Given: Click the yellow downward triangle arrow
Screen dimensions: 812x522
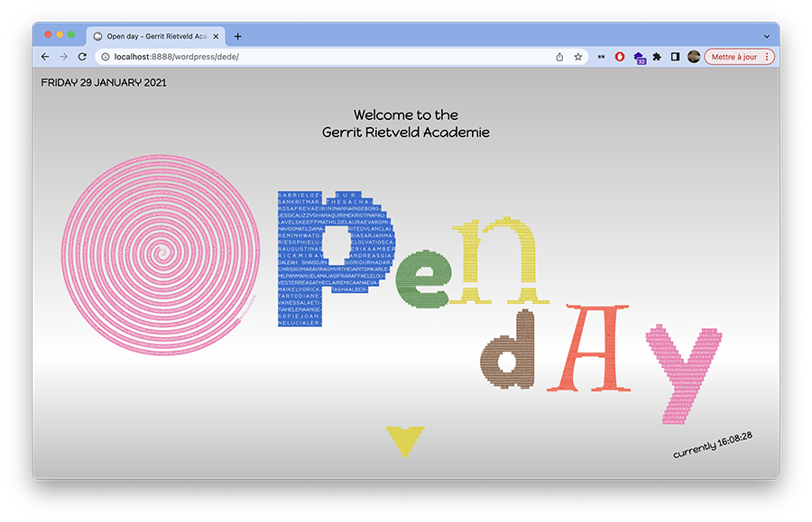Looking at the screenshot, I should click(405, 441).
